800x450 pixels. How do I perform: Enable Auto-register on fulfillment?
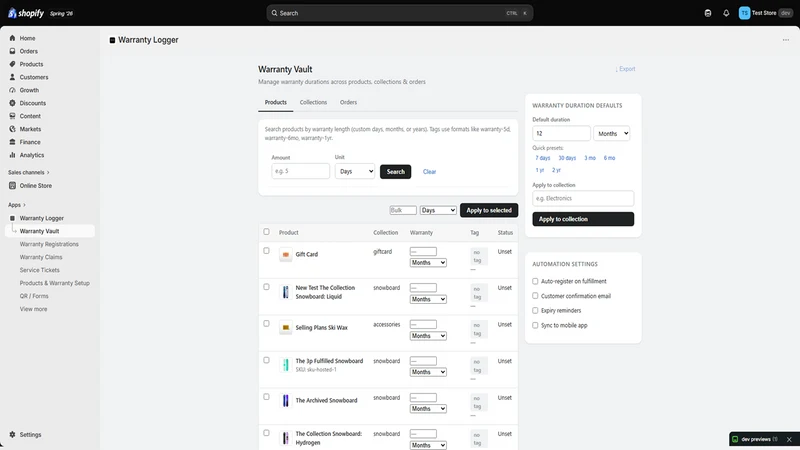(x=535, y=281)
